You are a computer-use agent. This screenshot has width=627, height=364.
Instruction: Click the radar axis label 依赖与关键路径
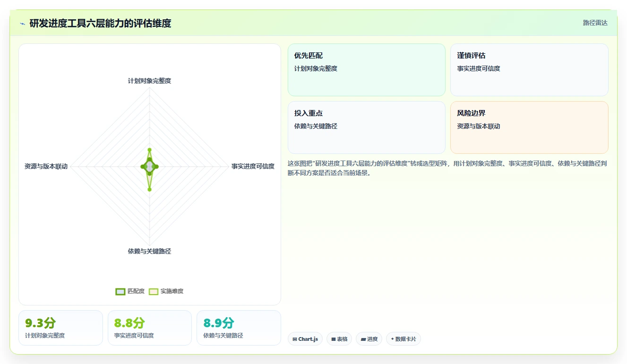point(149,251)
